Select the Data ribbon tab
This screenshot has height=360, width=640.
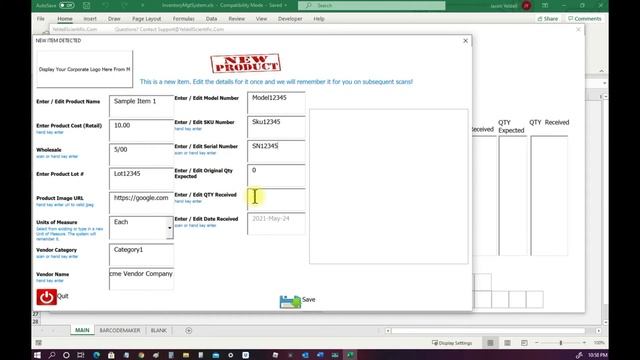pyautogui.click(x=211, y=19)
